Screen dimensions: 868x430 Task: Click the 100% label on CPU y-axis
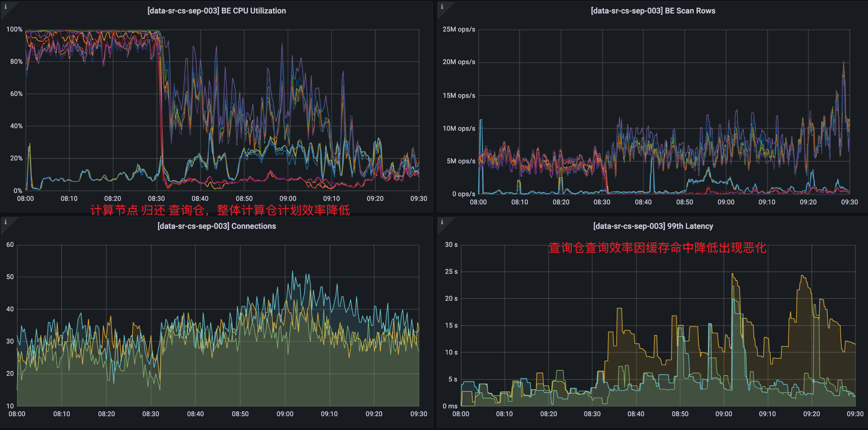14,29
